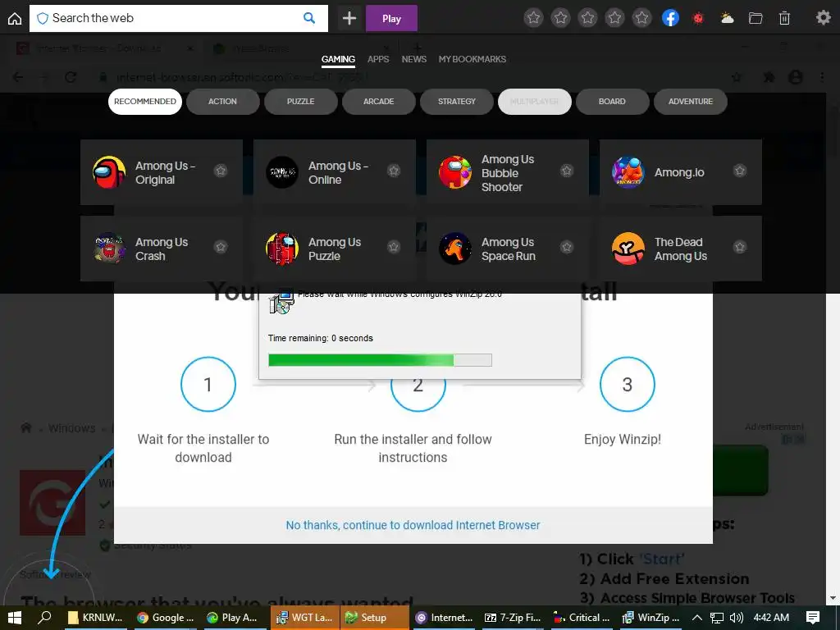Switch to WGT La... taskbar item
840x630 pixels.
point(304,618)
